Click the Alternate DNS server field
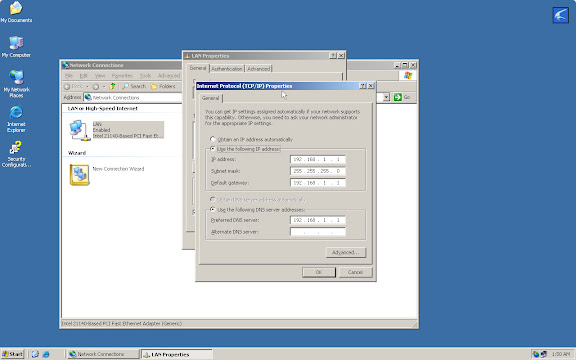The image size is (576, 360). (318, 232)
